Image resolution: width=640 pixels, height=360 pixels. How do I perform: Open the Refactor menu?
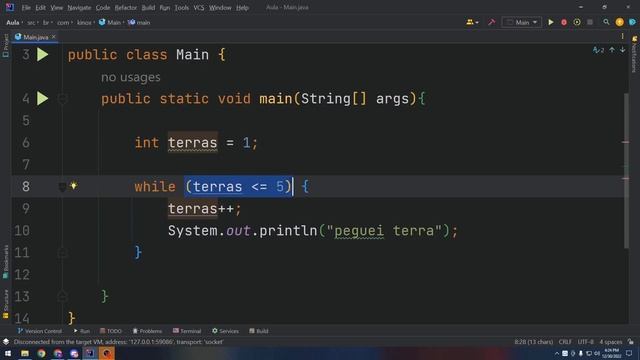(x=126, y=7)
